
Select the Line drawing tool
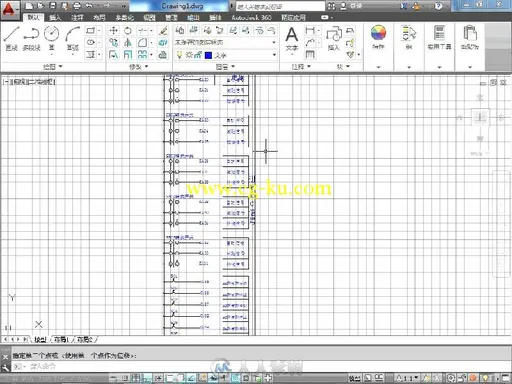pyautogui.click(x=12, y=38)
